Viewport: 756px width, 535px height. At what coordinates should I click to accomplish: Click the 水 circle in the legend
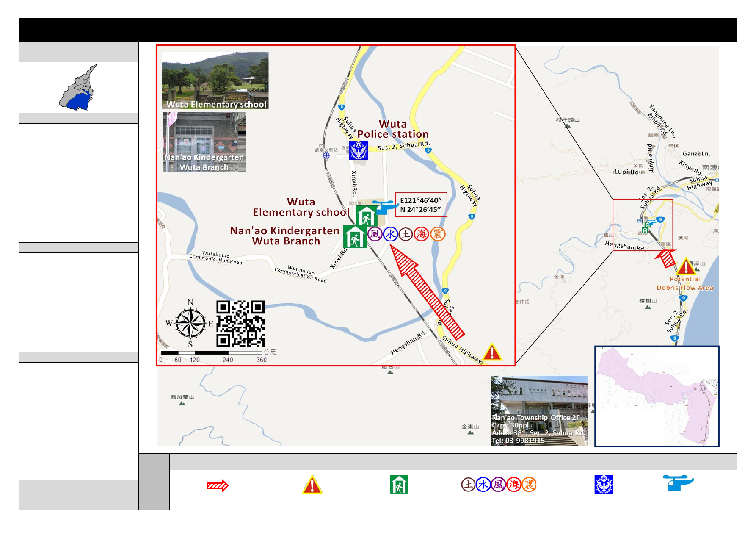[x=483, y=484]
